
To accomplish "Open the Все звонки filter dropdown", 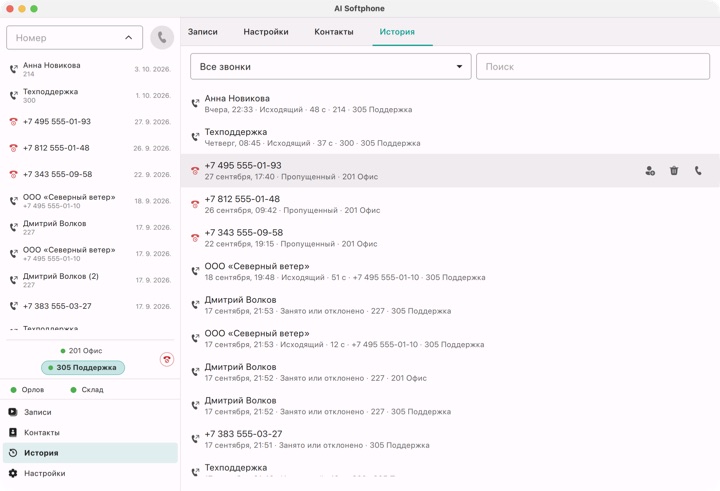I will (331, 67).
